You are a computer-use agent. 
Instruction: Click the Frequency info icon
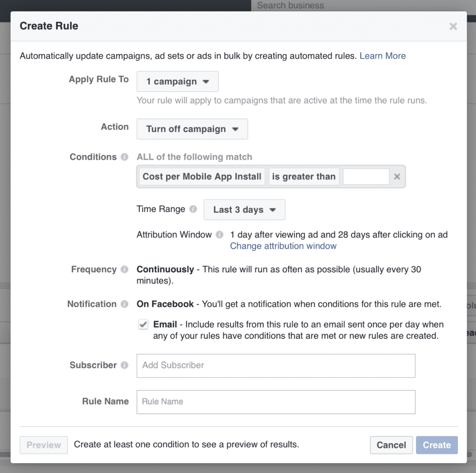coord(125,269)
